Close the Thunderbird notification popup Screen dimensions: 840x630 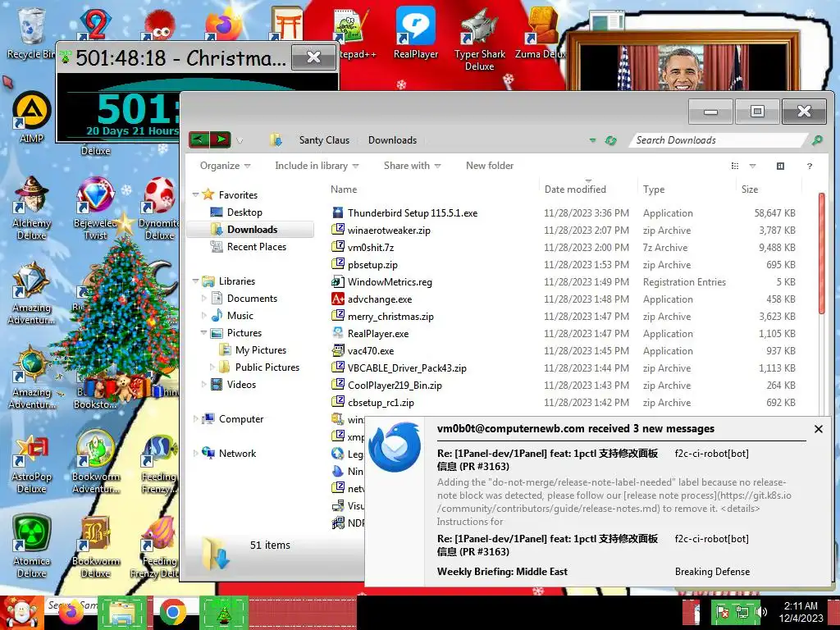point(818,429)
